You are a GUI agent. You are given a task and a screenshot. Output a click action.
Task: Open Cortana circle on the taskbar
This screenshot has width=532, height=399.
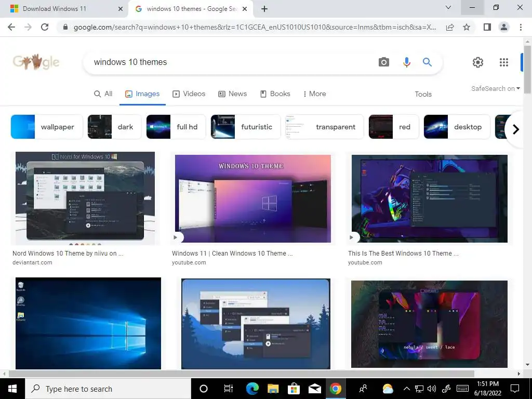[204, 389]
